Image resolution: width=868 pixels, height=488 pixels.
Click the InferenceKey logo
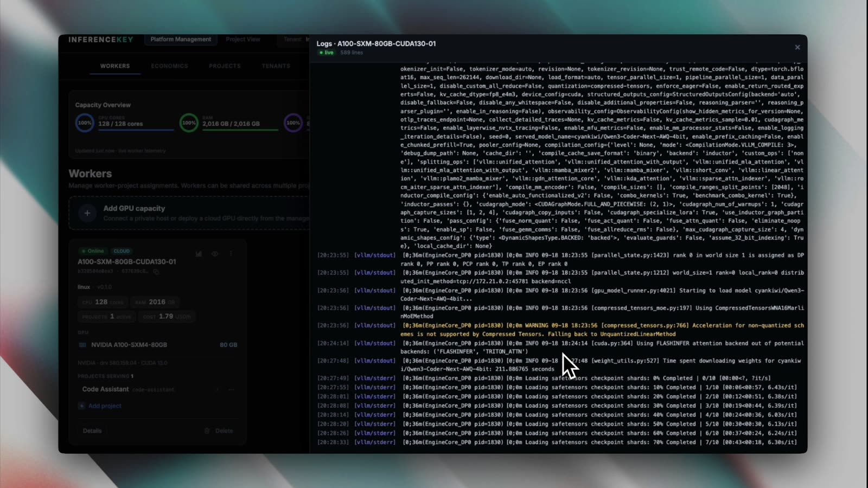tap(101, 40)
